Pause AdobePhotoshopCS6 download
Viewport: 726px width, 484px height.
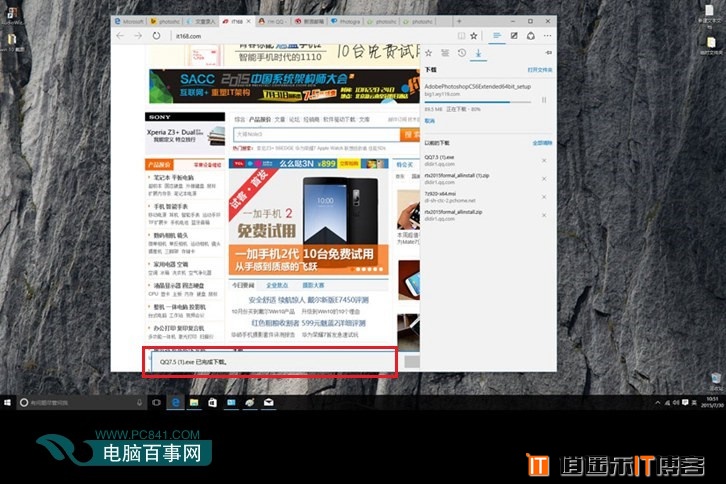tap(544, 100)
